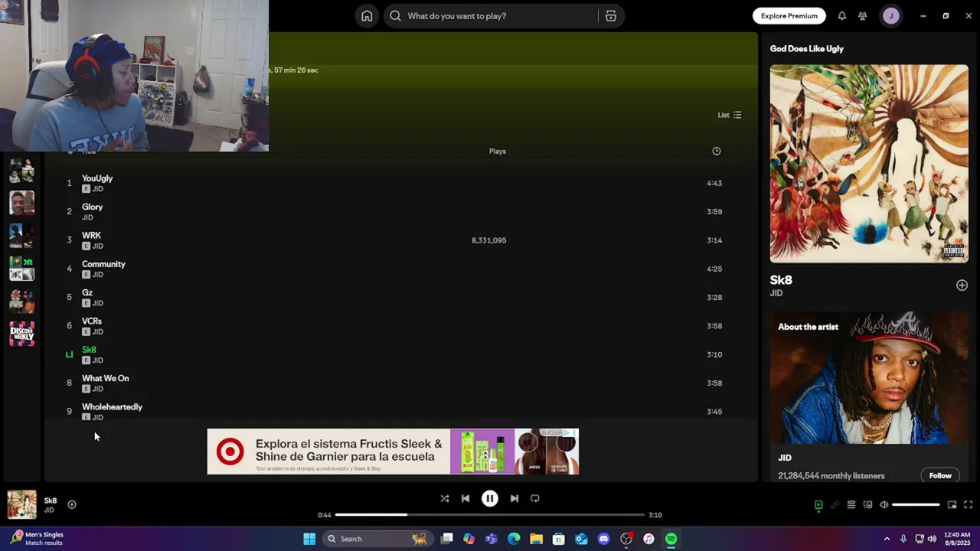Open JID artist link under Glory
Viewport: 980px width, 551px height.
87,217
